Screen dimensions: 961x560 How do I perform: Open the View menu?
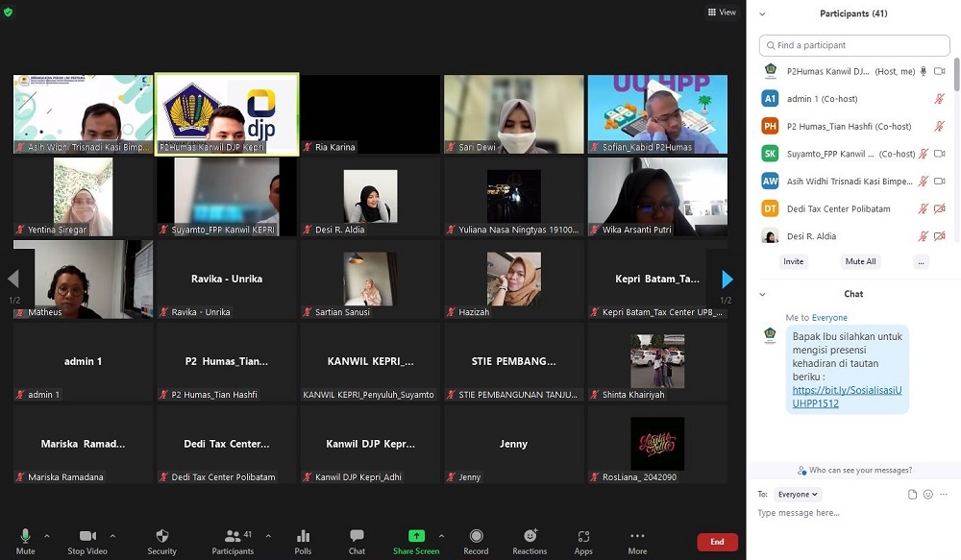pyautogui.click(x=722, y=12)
